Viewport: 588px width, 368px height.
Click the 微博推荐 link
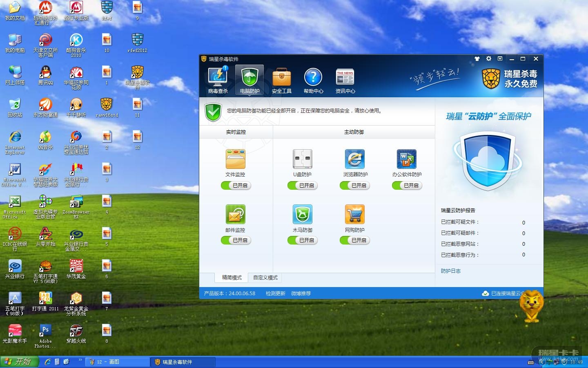[301, 294]
